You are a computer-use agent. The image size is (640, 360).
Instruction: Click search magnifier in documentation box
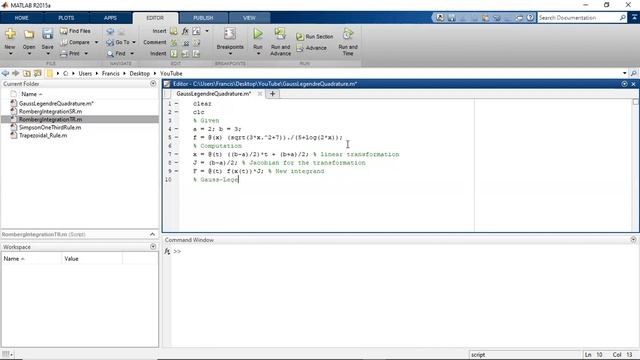click(622, 18)
